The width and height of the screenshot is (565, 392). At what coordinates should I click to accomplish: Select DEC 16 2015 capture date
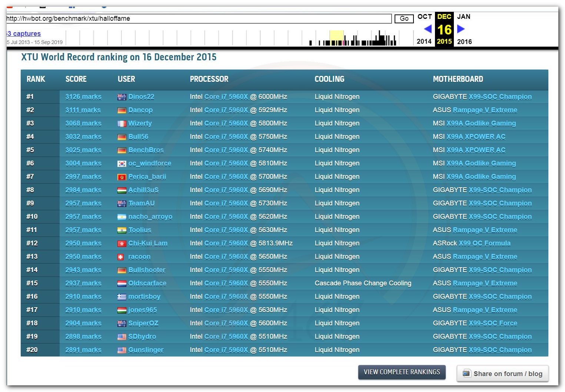tap(444, 29)
